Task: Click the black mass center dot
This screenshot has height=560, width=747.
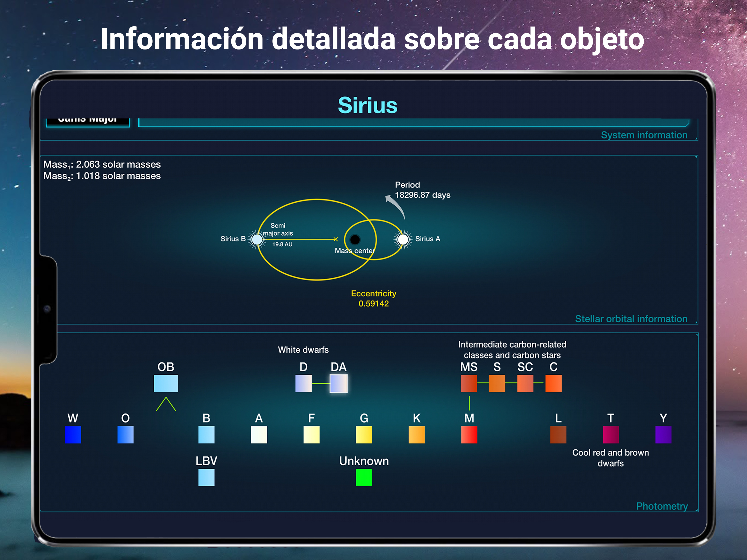Action: tap(355, 240)
